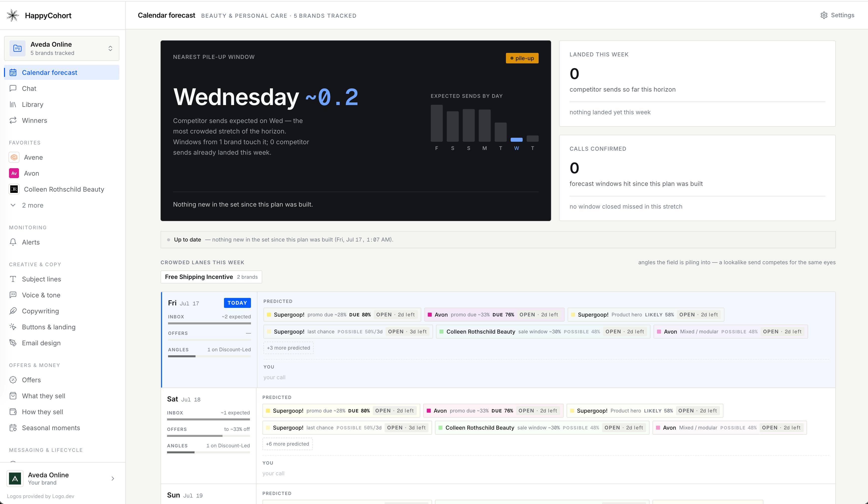The image size is (868, 504).
Task: Open the Settings gear icon
Action: tap(824, 15)
